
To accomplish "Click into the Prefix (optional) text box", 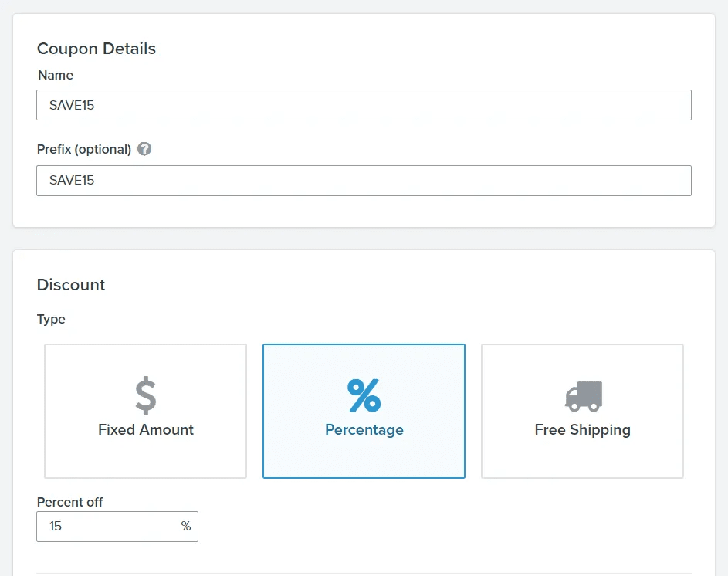I will pos(364,181).
